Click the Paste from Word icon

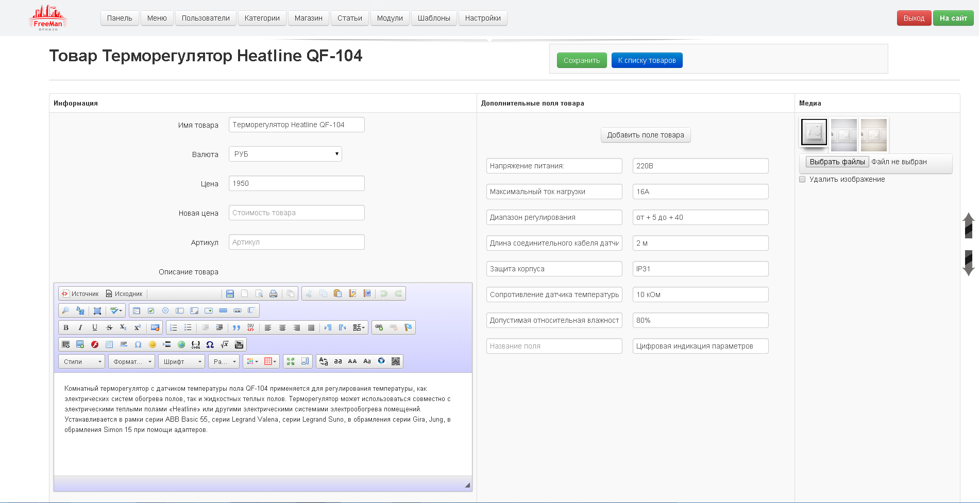[x=367, y=293]
